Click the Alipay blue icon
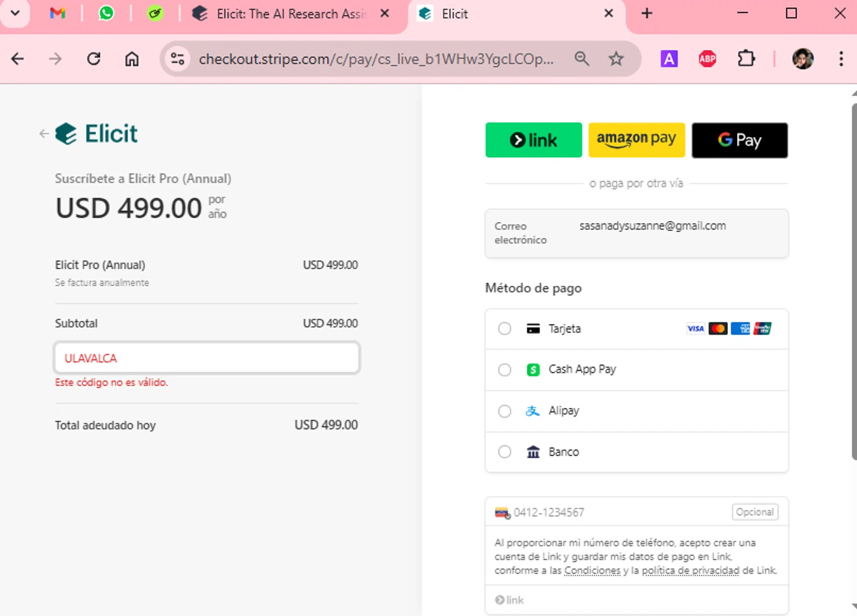Viewport: 857px width, 616px height. pyautogui.click(x=532, y=411)
